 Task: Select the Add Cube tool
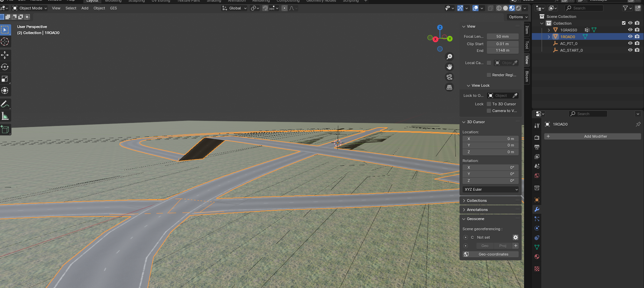click(5, 129)
